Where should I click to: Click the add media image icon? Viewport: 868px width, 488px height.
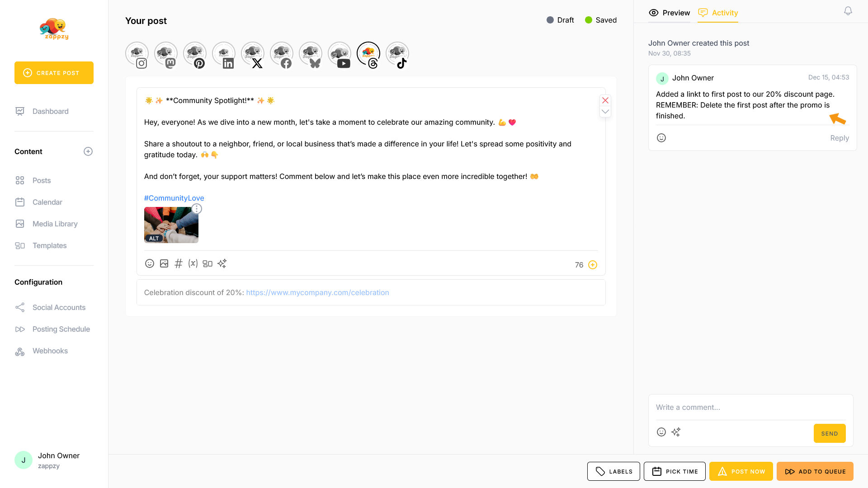click(164, 263)
